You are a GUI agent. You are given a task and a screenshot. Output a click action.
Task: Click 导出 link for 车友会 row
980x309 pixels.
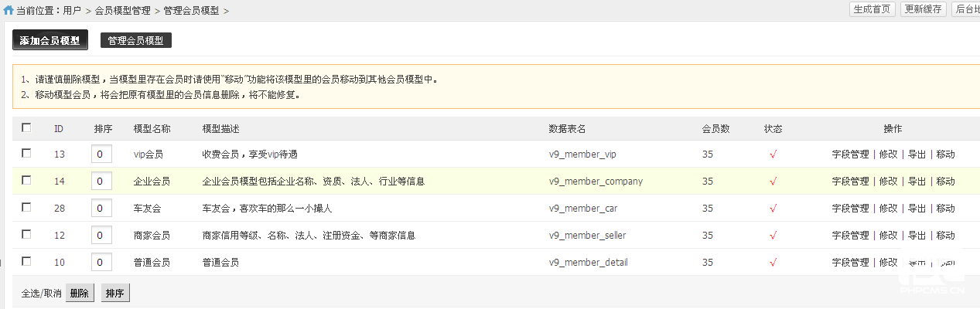coord(917,209)
